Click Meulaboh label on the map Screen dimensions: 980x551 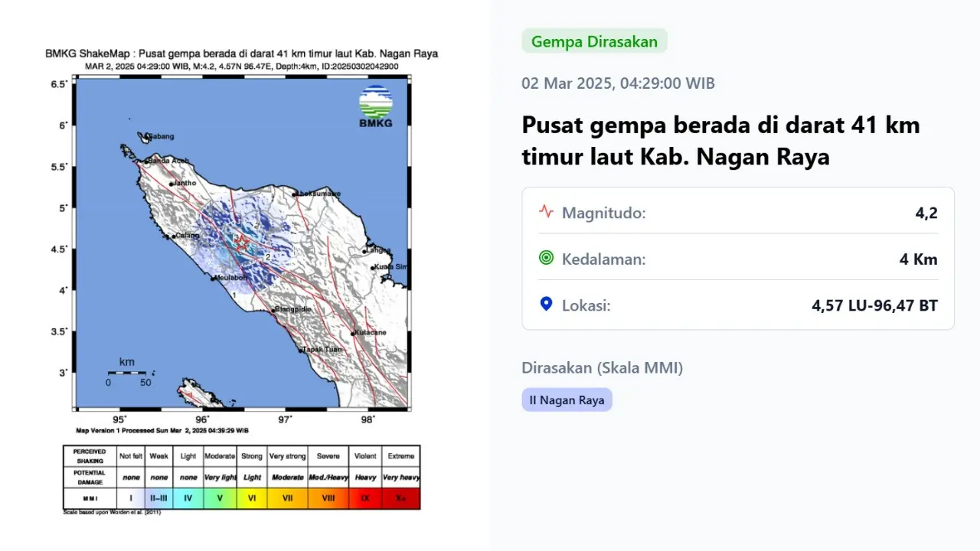coord(232,277)
